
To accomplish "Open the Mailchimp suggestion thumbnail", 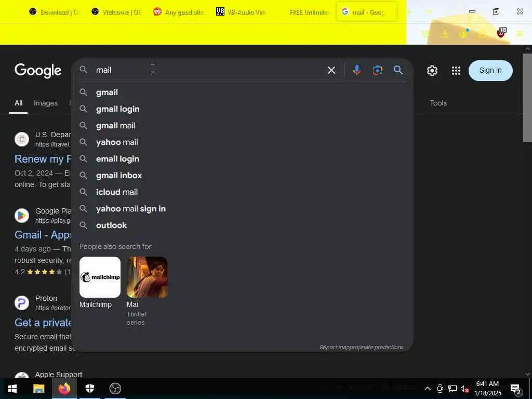I will pos(100,277).
